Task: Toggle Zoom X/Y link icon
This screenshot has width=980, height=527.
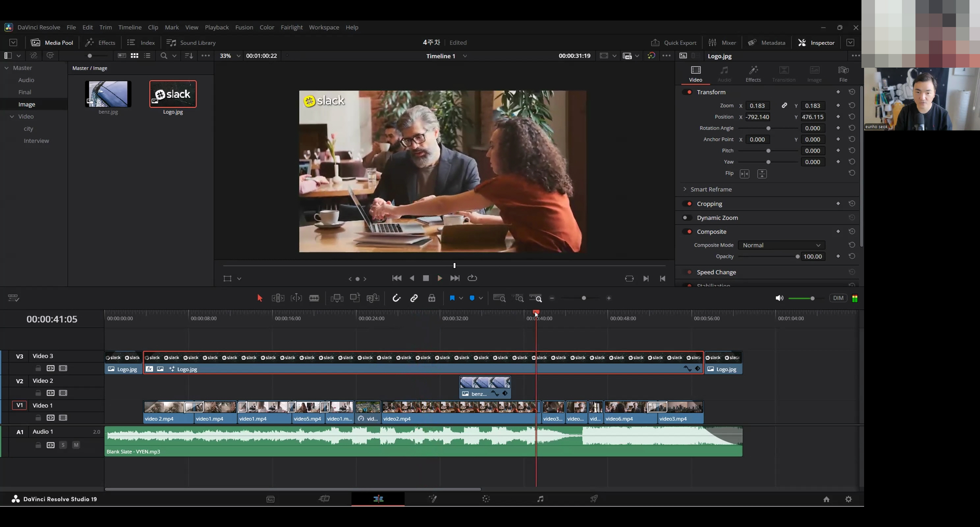Action: (x=784, y=105)
